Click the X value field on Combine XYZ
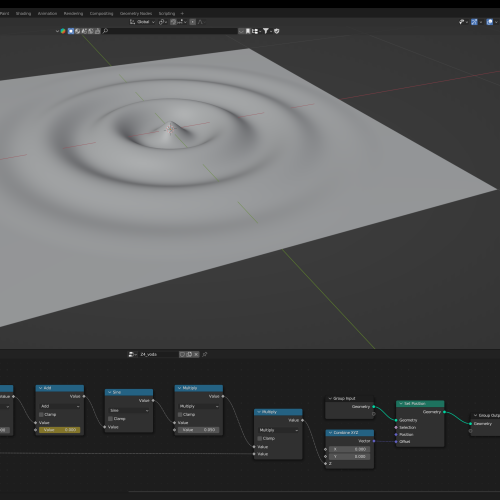The width and height of the screenshot is (500, 500). click(349, 449)
